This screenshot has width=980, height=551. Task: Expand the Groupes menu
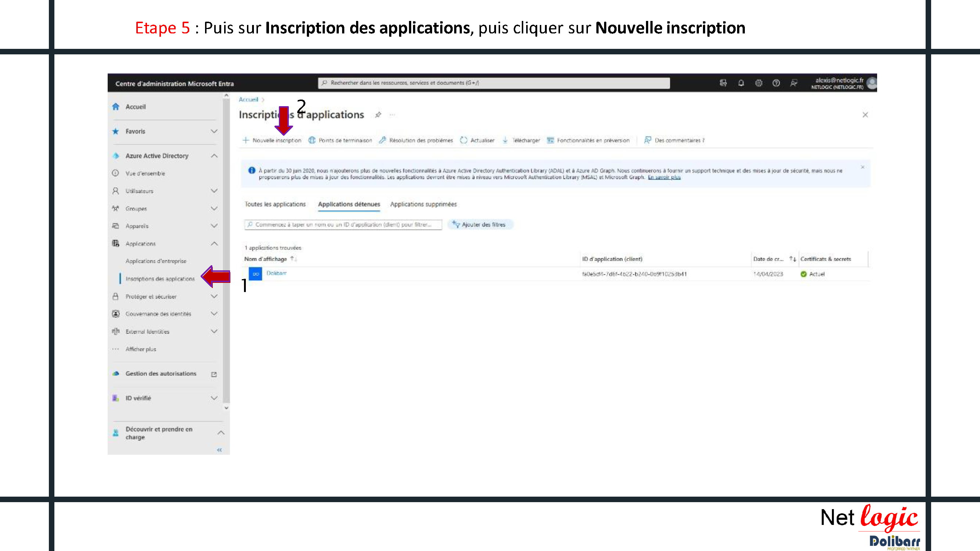coord(214,208)
